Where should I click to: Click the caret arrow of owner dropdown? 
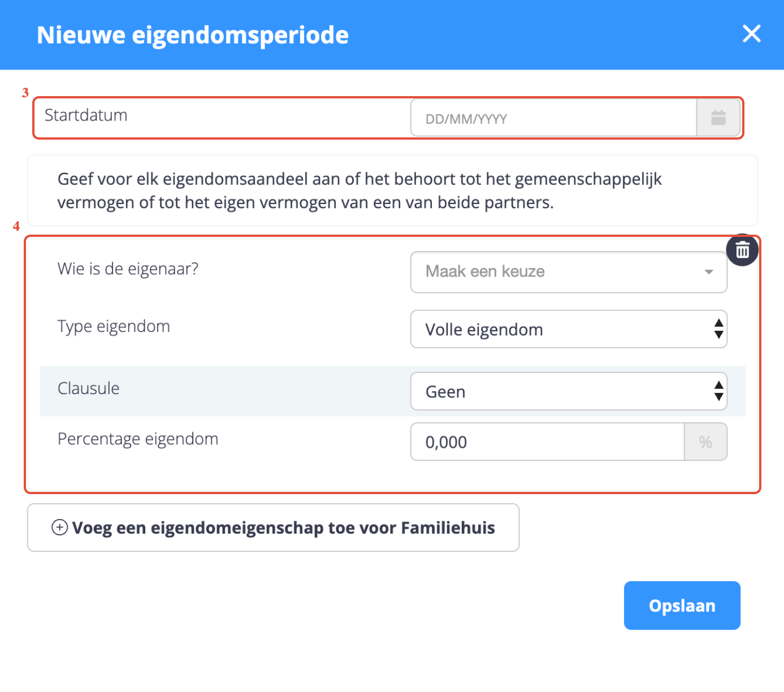click(708, 272)
